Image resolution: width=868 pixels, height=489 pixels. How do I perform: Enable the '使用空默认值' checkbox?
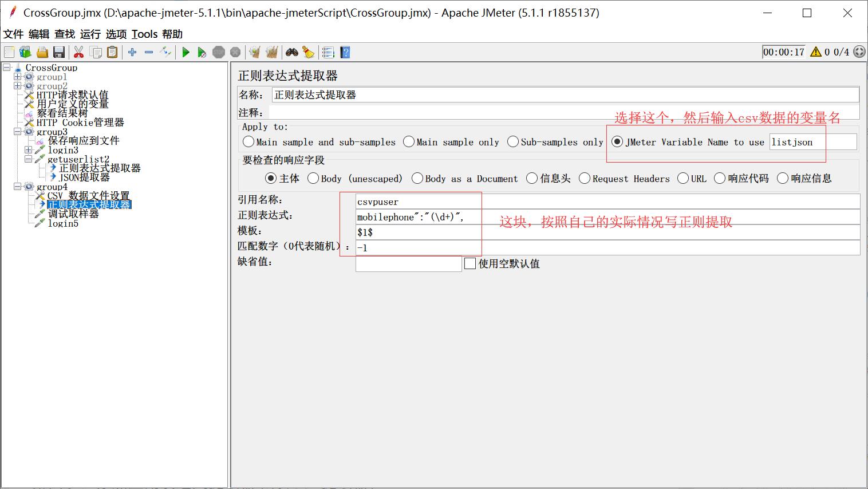coord(470,263)
